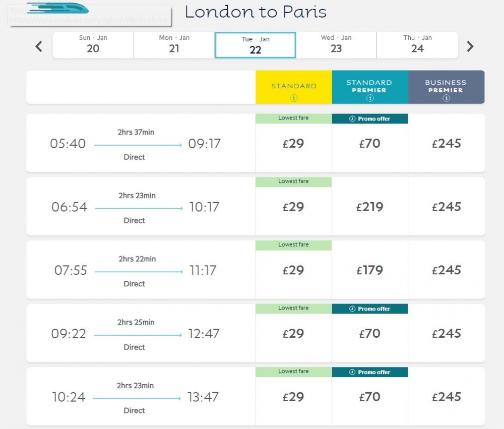Select the Wed Jan 23 date tab

(x=336, y=45)
